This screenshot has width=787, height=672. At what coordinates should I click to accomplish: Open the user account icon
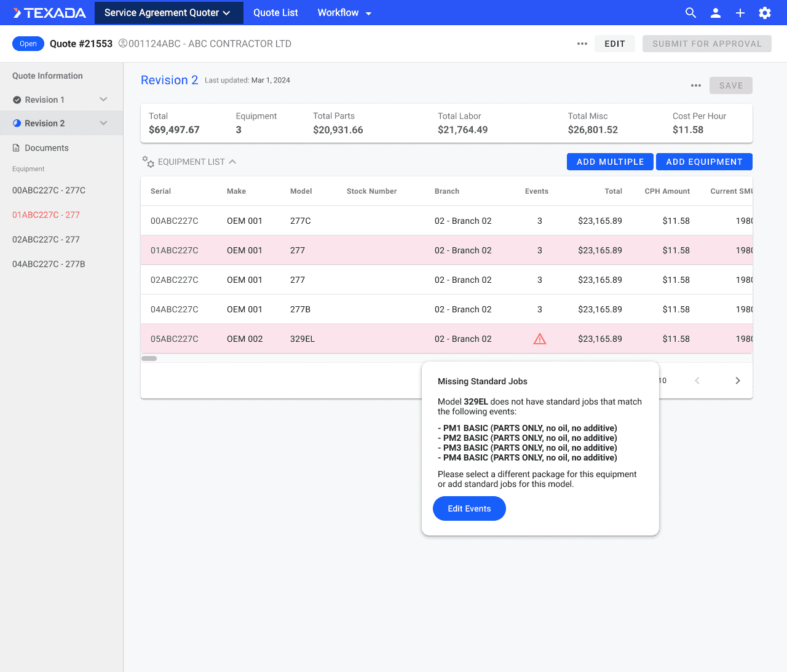[716, 13]
